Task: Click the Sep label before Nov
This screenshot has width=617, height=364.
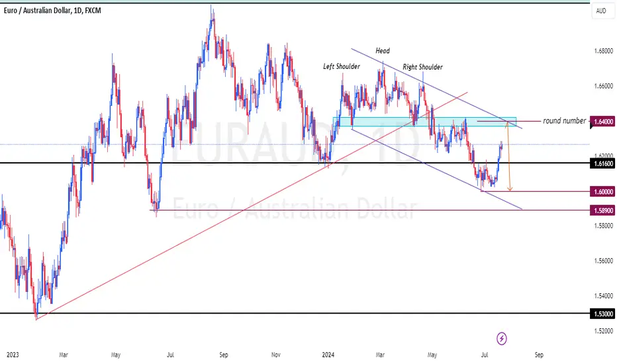Action: coord(224,355)
